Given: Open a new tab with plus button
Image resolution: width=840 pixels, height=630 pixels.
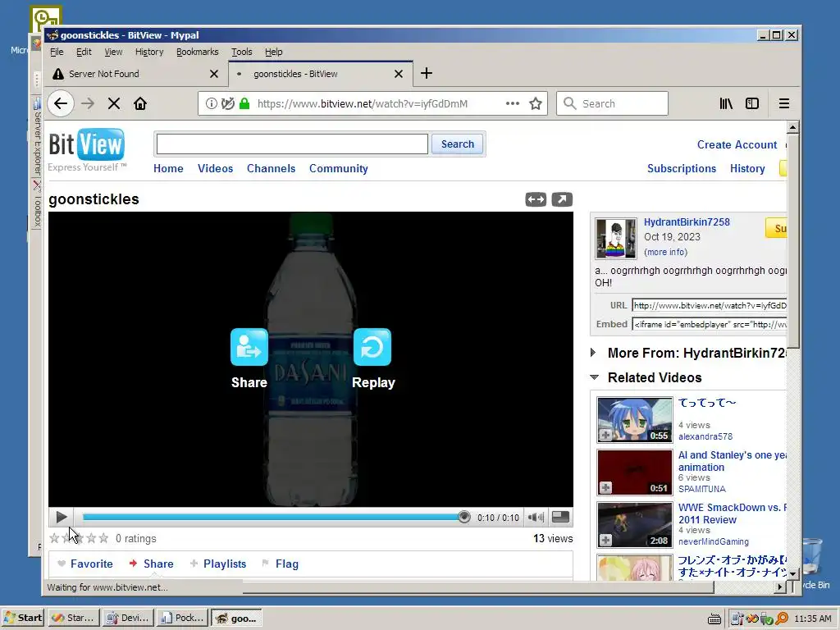Looking at the screenshot, I should (427, 73).
